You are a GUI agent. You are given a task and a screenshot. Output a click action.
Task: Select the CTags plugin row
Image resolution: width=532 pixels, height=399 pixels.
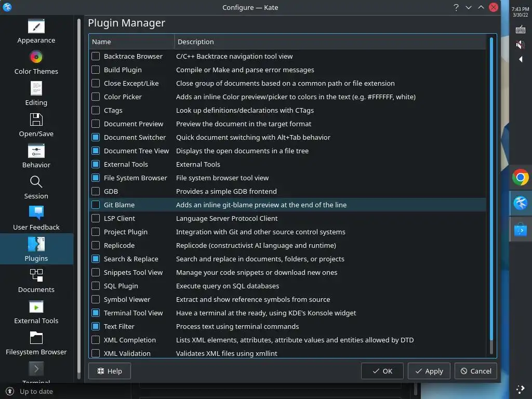pyautogui.click(x=287, y=110)
